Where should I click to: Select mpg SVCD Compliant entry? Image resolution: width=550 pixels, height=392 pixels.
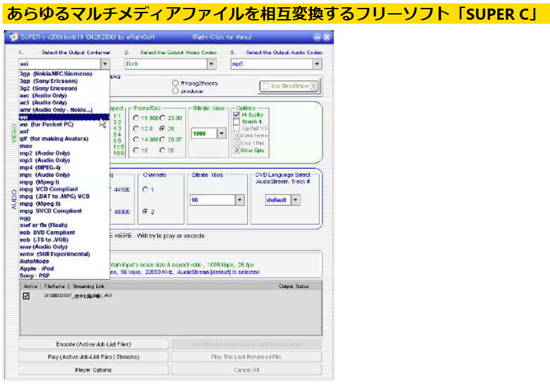click(x=51, y=211)
